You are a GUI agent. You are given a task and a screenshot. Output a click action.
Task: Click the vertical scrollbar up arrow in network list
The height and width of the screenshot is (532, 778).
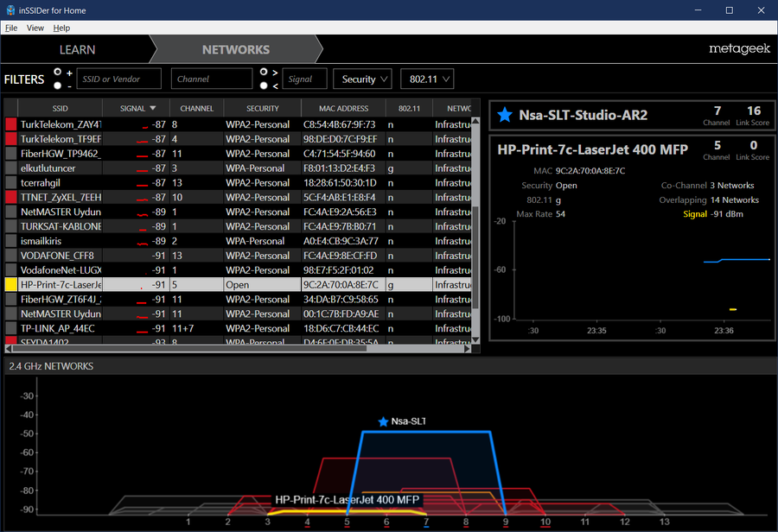coord(475,121)
